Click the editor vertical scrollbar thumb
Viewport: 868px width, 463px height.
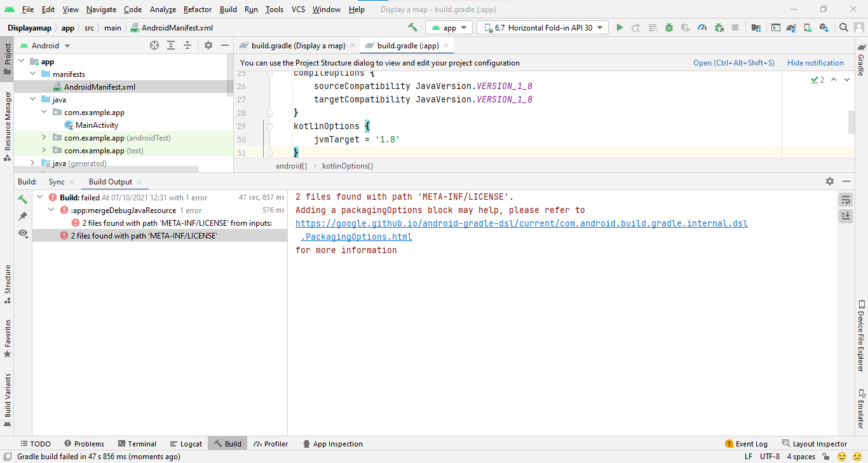[x=851, y=121]
